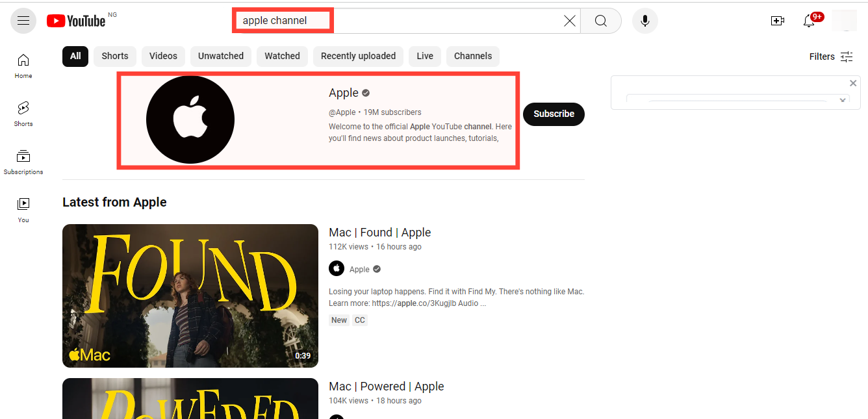Click the New badge on Found video
Screen dimensions: 868x419
tap(339, 320)
